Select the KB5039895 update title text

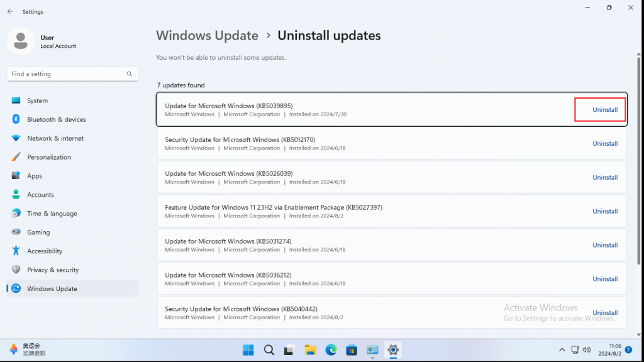tap(229, 106)
